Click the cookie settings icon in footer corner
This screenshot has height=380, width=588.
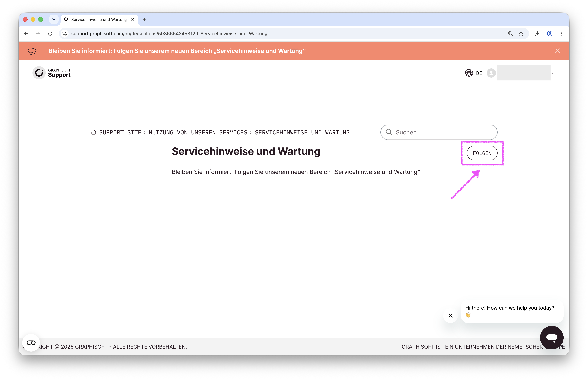(31, 342)
